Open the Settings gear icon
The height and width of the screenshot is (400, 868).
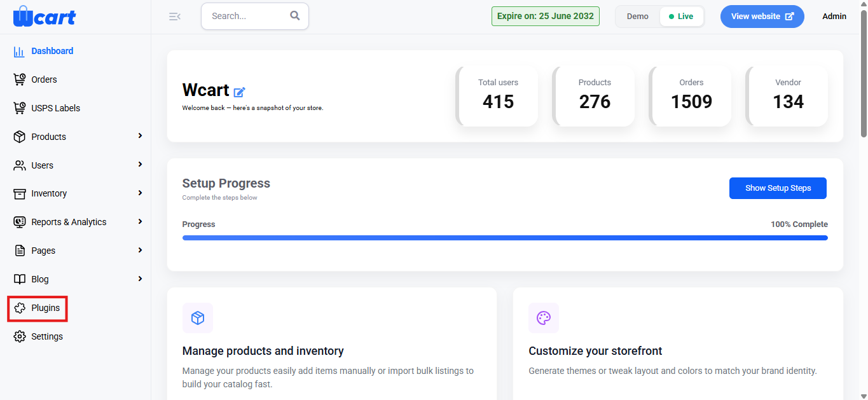(x=20, y=336)
